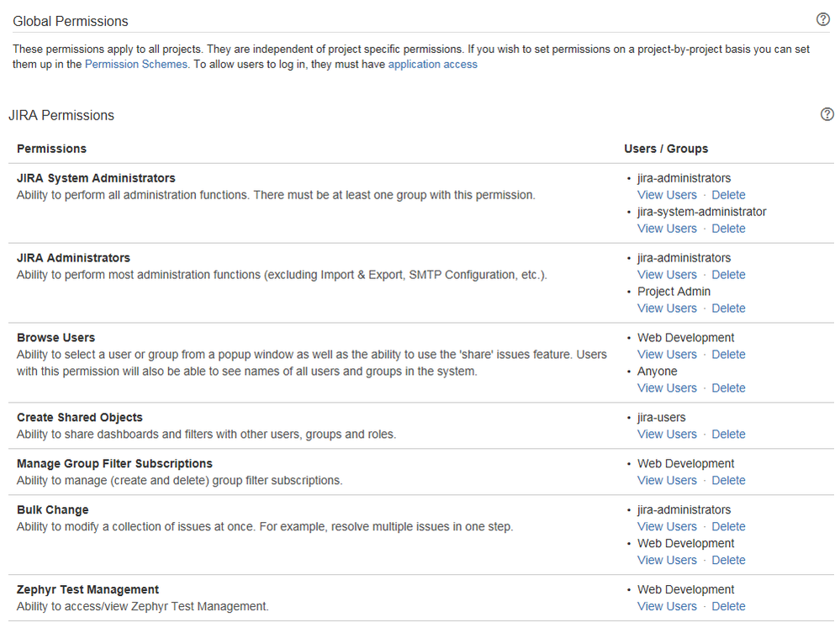The width and height of the screenshot is (840, 638).
Task: Select the JIRA System Administrators permission title
Action: click(96, 178)
